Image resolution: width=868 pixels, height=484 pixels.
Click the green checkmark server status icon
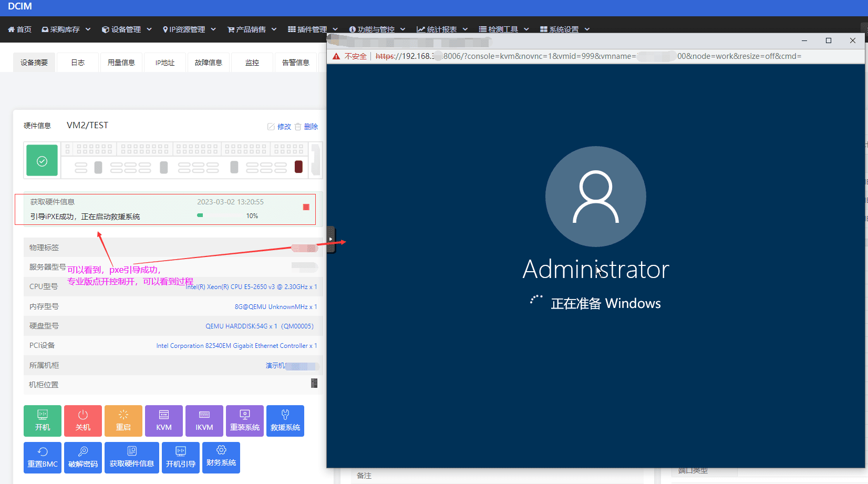42,161
